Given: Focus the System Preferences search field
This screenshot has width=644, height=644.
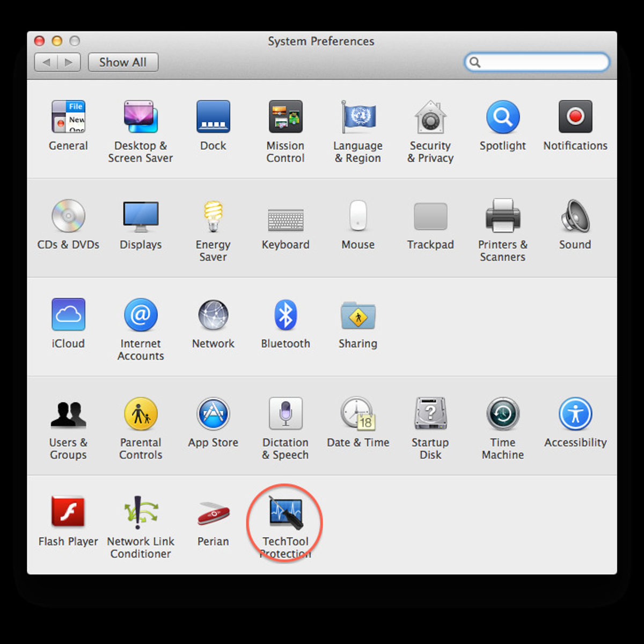Looking at the screenshot, I should (x=537, y=62).
